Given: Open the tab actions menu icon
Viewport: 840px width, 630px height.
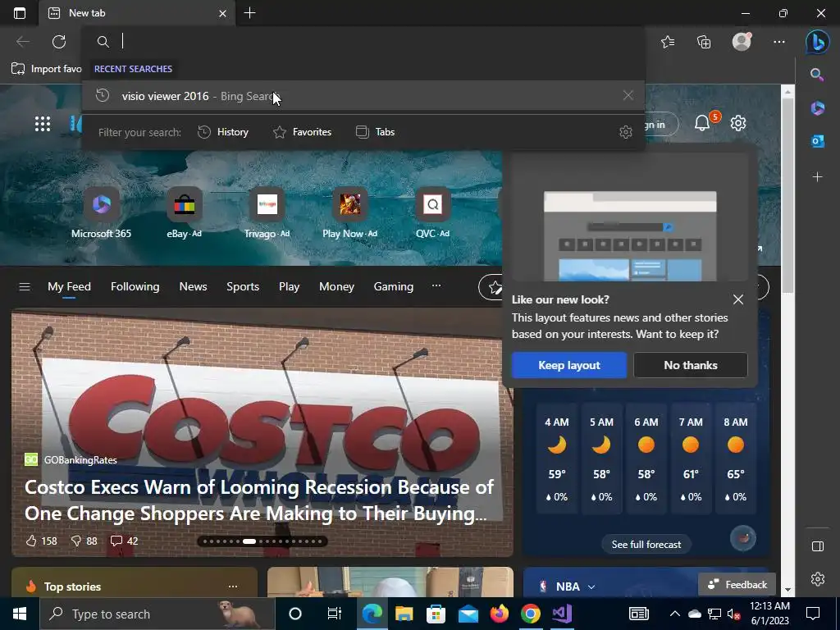Looking at the screenshot, I should click(x=20, y=13).
